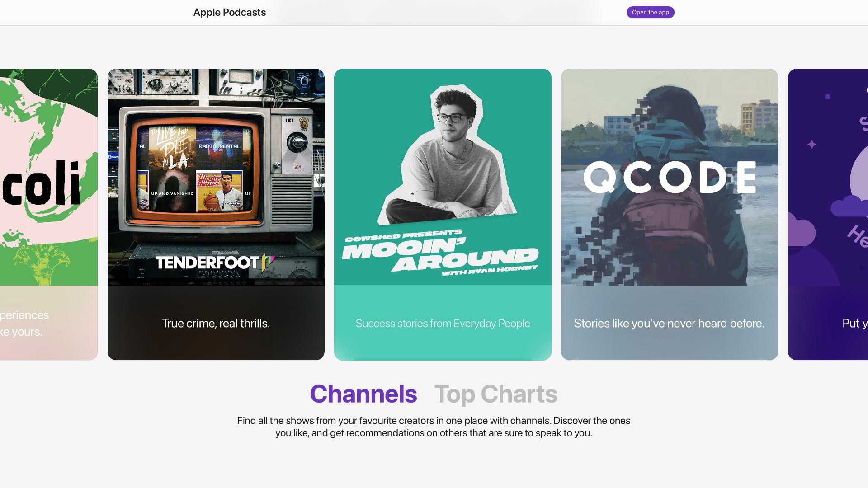The width and height of the screenshot is (868, 488).
Task: Select the Whistleblower basketball player artwork
Action: pos(219,192)
